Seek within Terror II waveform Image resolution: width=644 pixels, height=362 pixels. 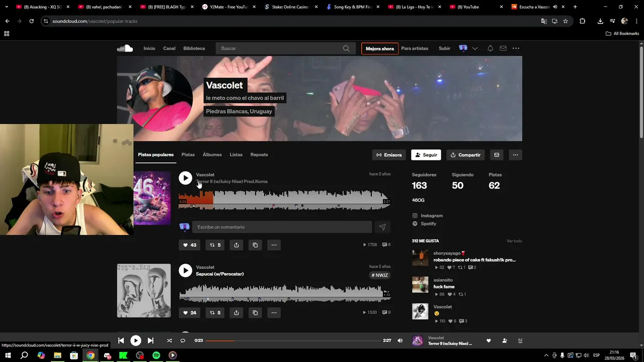pyautogui.click(x=284, y=199)
